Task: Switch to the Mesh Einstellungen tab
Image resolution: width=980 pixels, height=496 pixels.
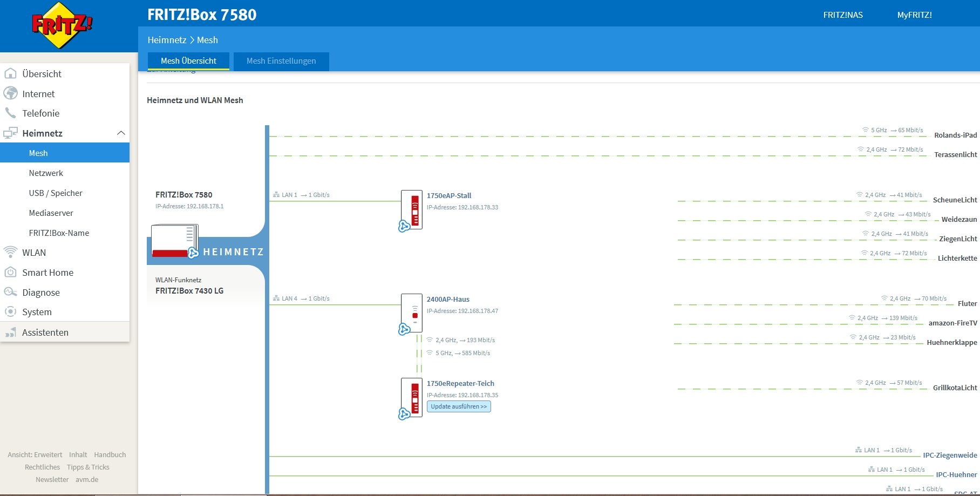Action: [281, 61]
